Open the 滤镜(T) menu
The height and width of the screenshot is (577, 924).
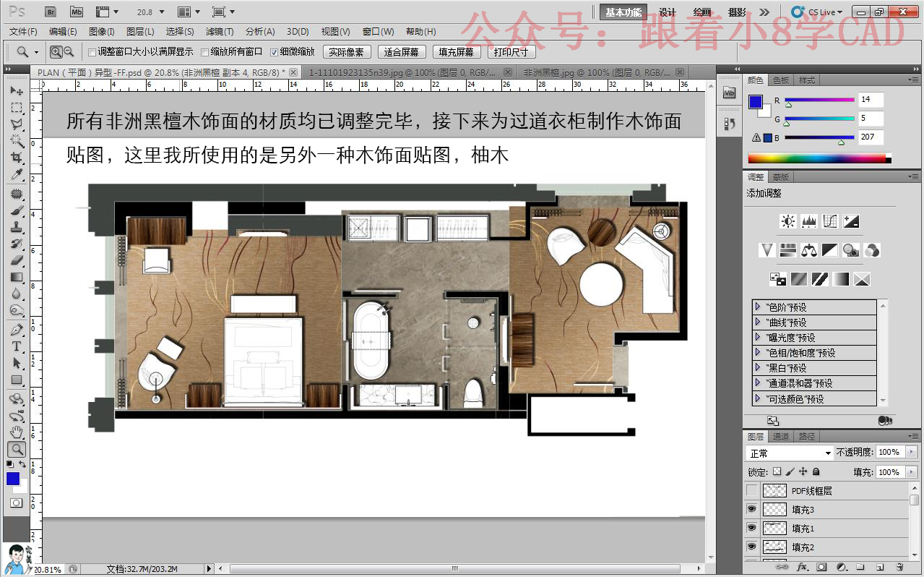[x=220, y=31]
